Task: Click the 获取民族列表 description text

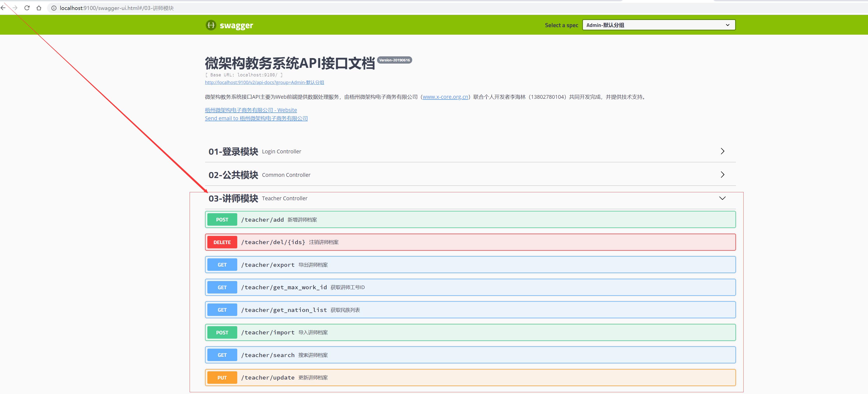Action: (345, 310)
